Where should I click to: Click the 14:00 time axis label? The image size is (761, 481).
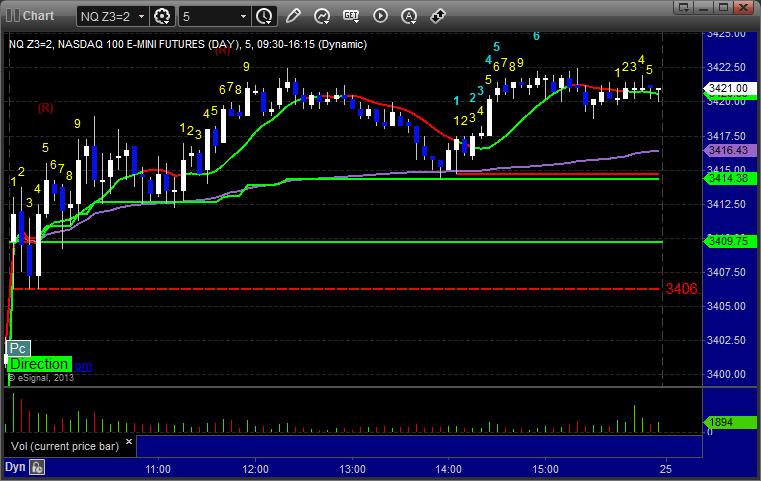448,469
